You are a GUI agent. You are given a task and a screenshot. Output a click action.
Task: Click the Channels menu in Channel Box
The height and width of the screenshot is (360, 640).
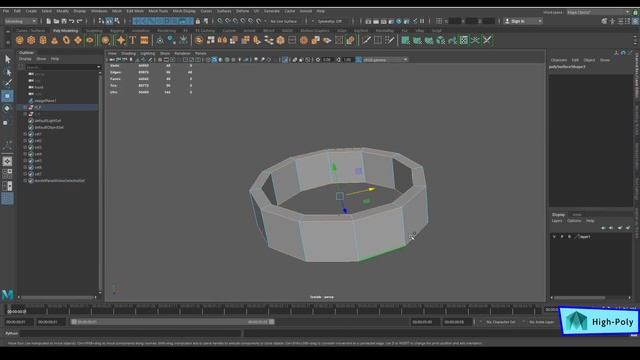tap(558, 60)
